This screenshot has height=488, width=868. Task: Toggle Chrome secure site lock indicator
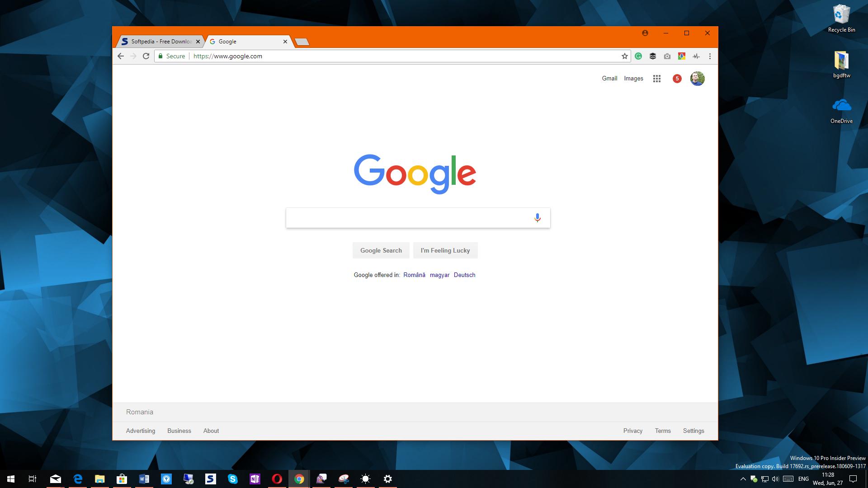click(x=161, y=56)
